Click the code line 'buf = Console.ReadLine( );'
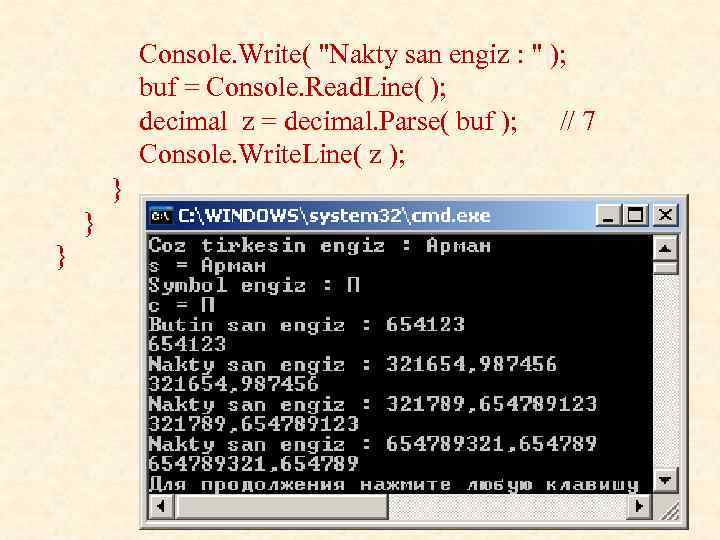Screen dimensions: 720x540 pos(292,87)
